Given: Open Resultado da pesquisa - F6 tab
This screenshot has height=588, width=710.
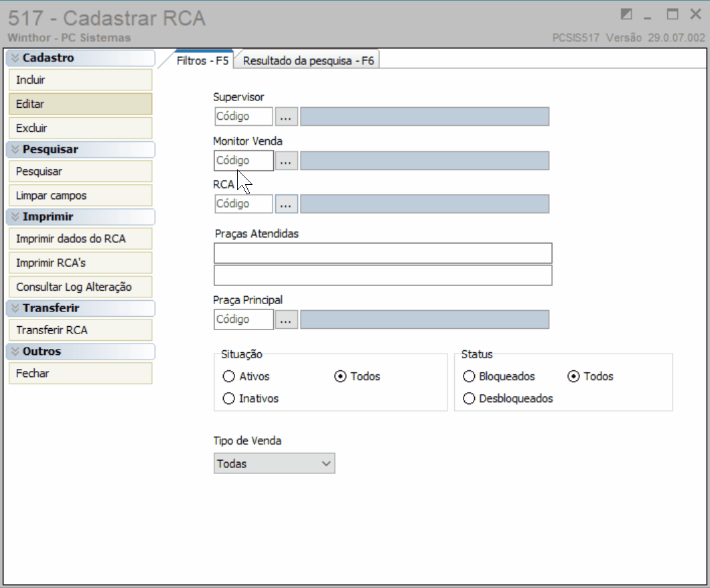Looking at the screenshot, I should (x=308, y=61).
